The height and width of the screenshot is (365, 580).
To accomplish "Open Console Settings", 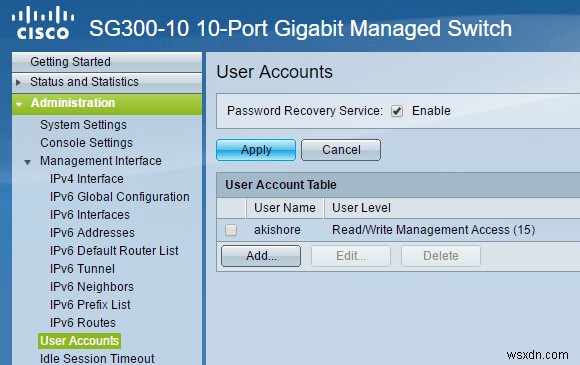I will coord(86,143).
